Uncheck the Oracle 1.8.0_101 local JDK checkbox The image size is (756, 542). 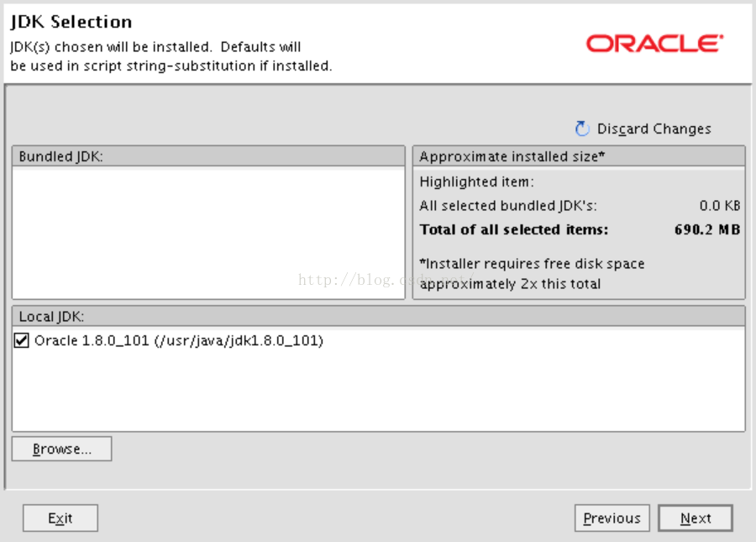[x=21, y=340]
